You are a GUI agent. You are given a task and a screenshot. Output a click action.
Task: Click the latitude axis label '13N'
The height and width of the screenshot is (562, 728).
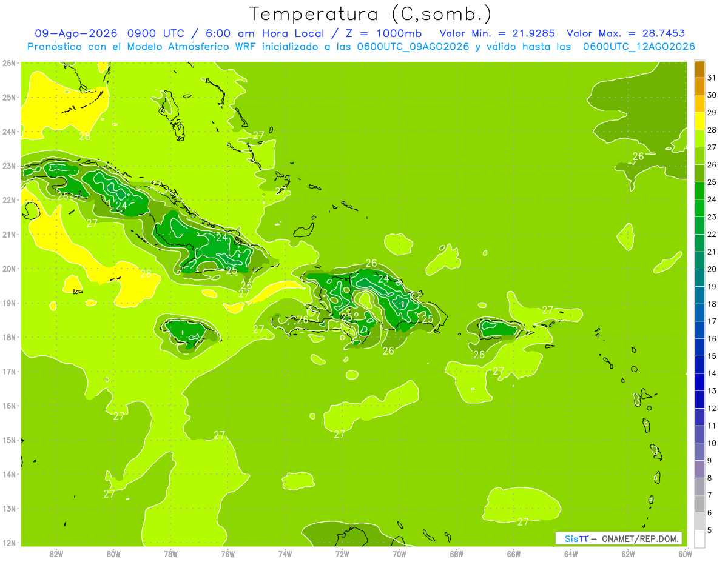click(9, 509)
